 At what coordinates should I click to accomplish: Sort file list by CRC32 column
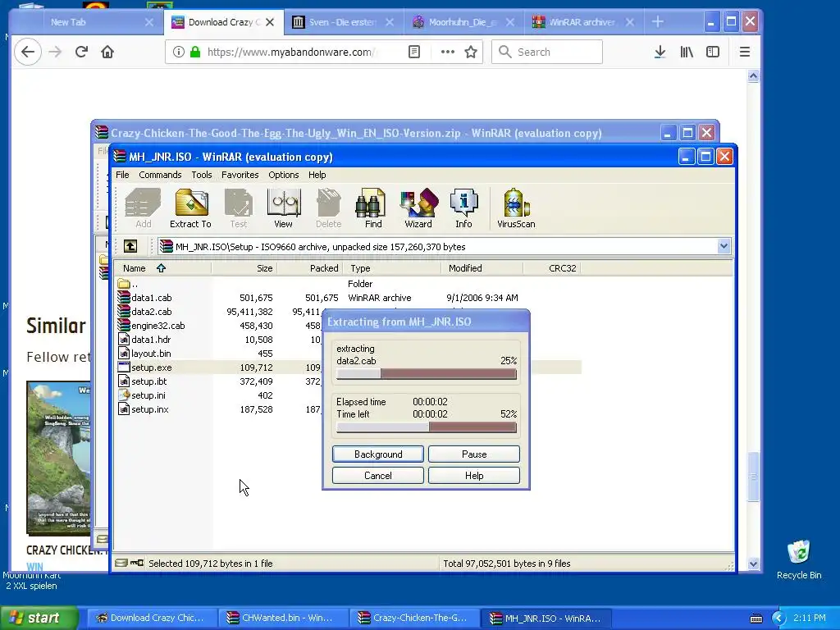tap(552, 268)
